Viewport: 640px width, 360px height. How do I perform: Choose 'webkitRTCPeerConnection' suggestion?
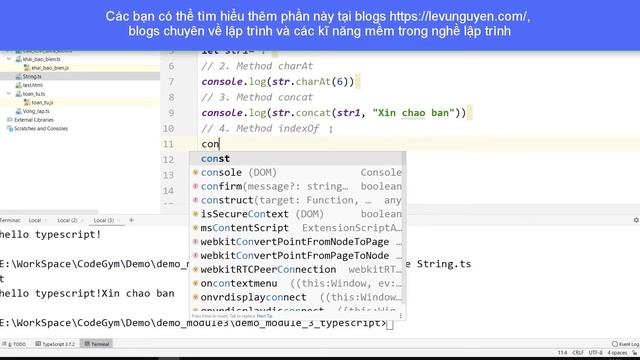tap(297, 270)
